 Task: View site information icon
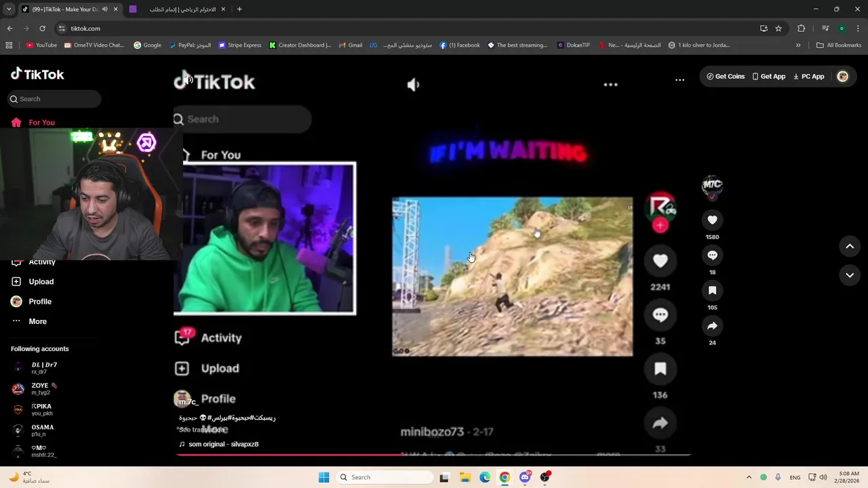[62, 28]
